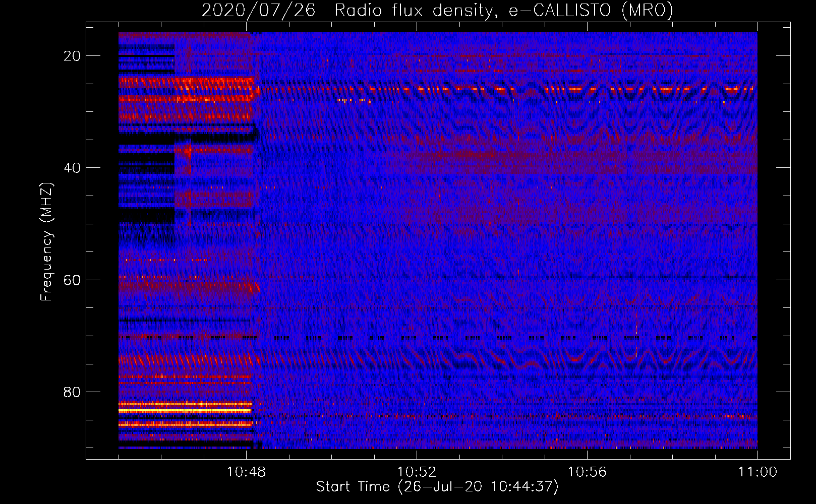816x504 pixels.
Task: Click the 60 MHz frequency tick label
Action: pos(72,280)
